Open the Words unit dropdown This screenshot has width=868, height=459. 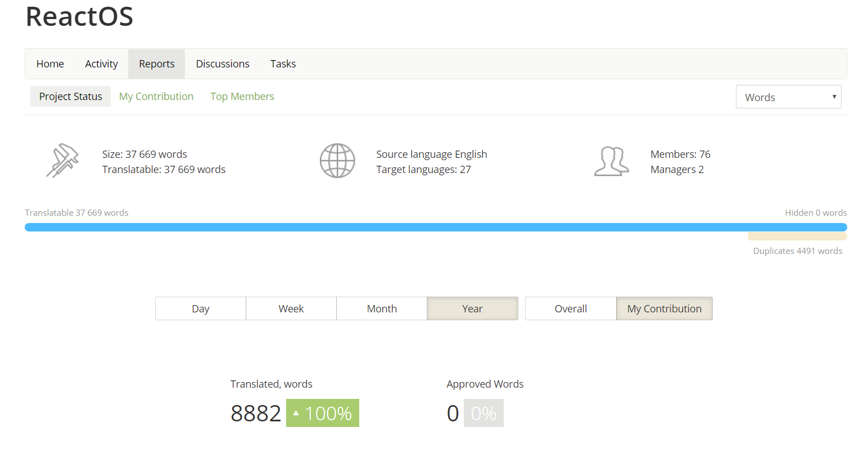point(788,97)
